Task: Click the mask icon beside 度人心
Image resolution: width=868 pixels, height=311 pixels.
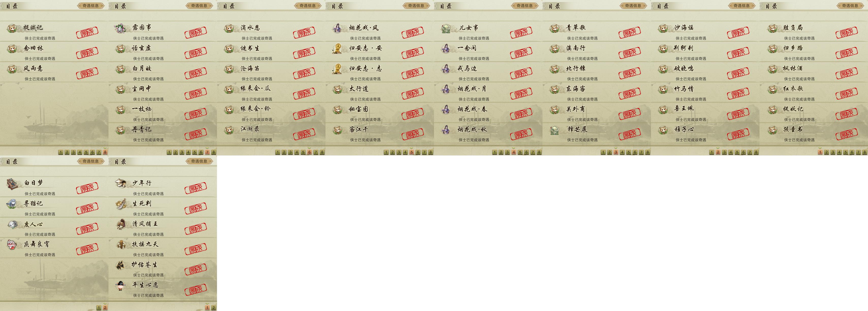Action: (12, 224)
